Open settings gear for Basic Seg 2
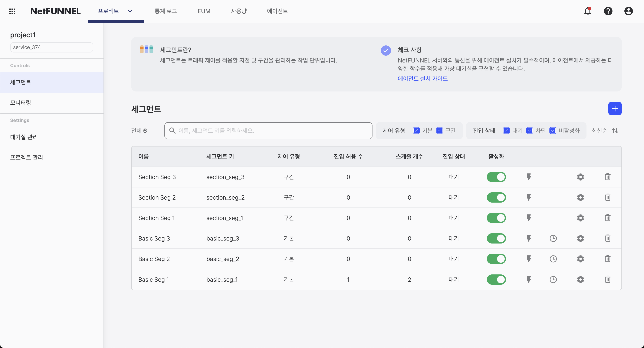 point(580,259)
